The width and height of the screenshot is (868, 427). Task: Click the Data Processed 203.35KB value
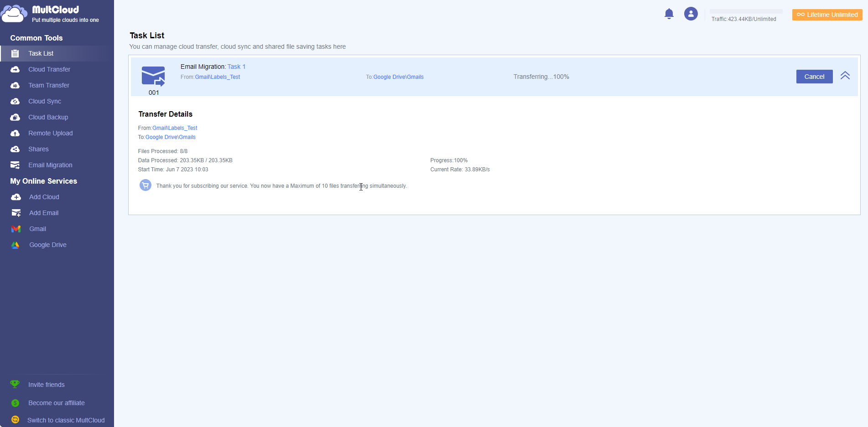coord(185,160)
